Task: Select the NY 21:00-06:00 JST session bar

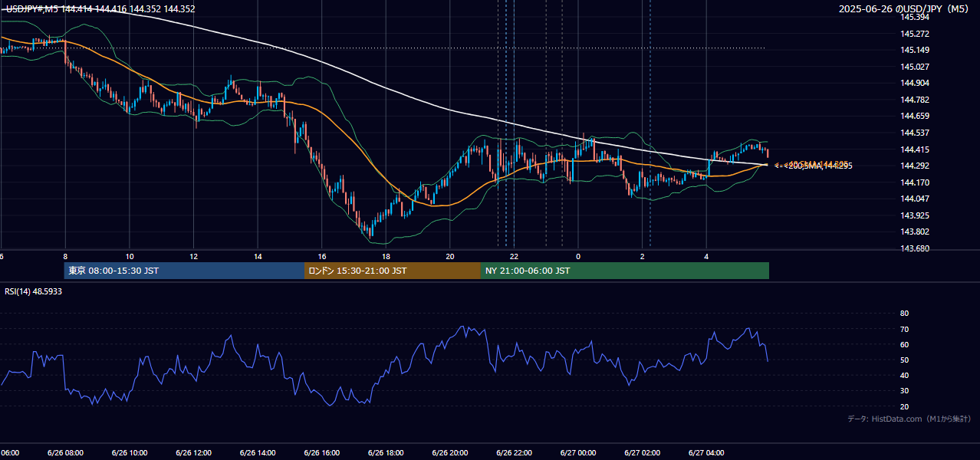Action: tap(625, 271)
